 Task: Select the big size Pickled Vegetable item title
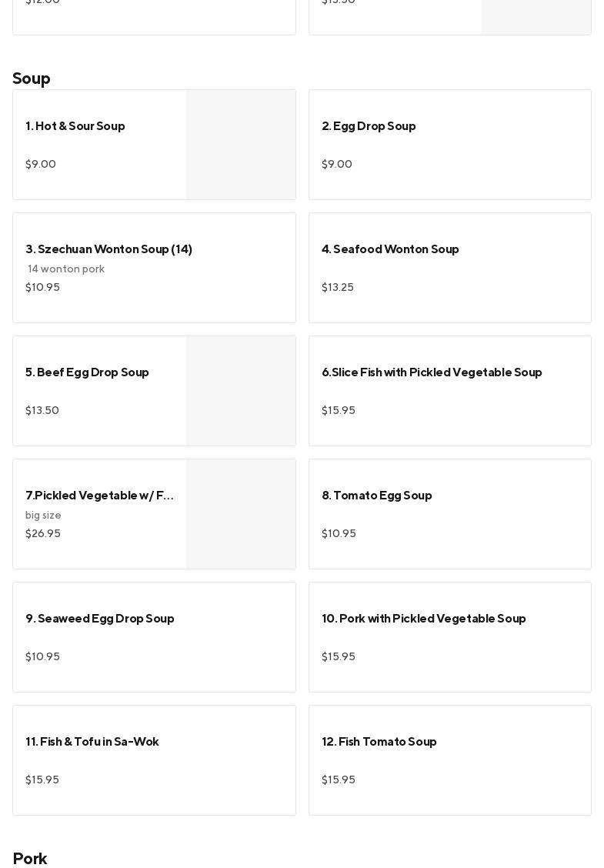[99, 496]
